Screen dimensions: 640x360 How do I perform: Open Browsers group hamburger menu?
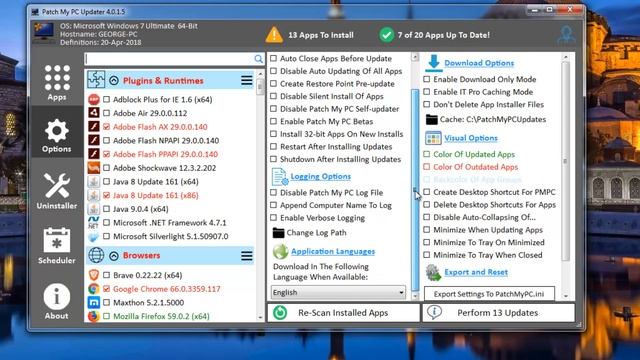pos(247,256)
